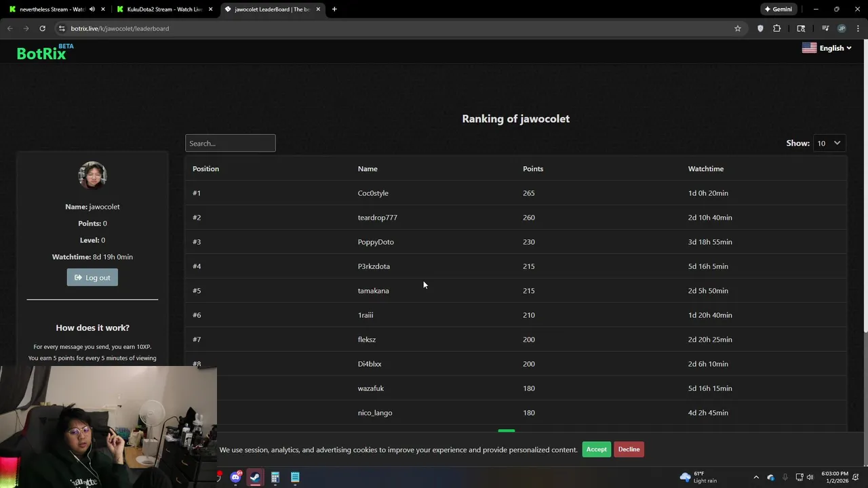Viewport: 868px width, 488px height.
Task: View site information icon in address bar
Action: (62, 28)
